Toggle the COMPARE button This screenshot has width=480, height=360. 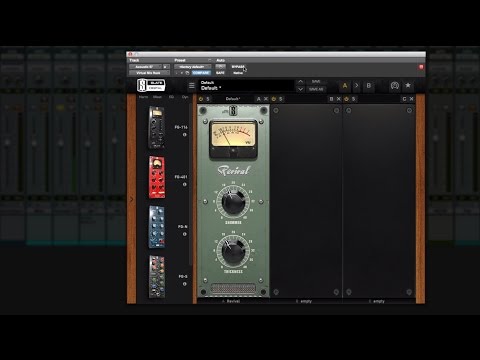point(201,73)
